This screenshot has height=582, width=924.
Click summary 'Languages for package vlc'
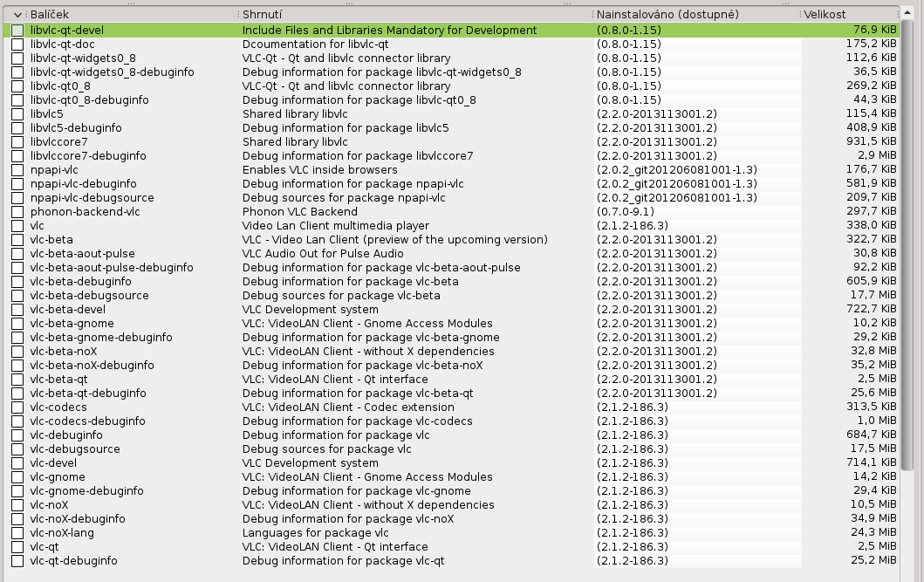point(315,533)
